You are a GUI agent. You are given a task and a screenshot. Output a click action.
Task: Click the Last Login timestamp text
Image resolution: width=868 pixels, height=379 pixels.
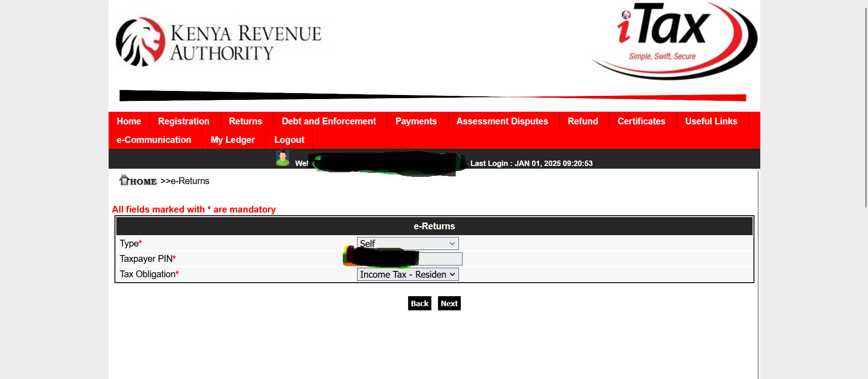click(531, 163)
